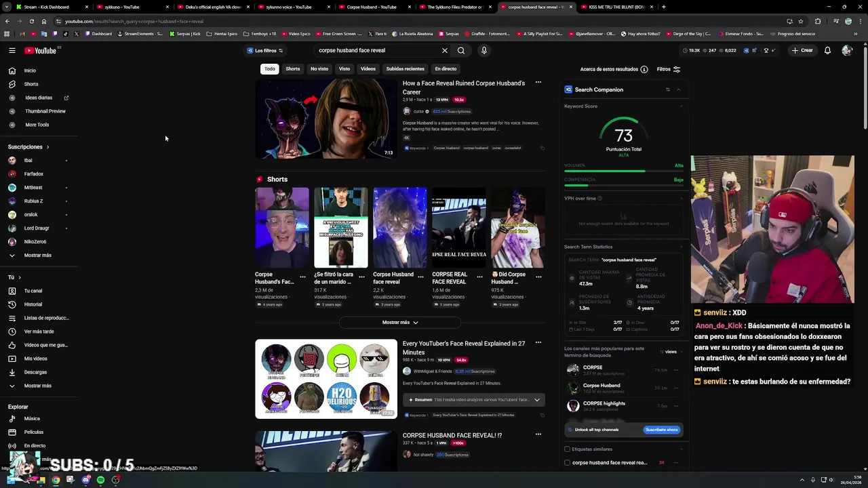
Task: Collapse the Etiquetas similares section
Action: tap(681, 449)
